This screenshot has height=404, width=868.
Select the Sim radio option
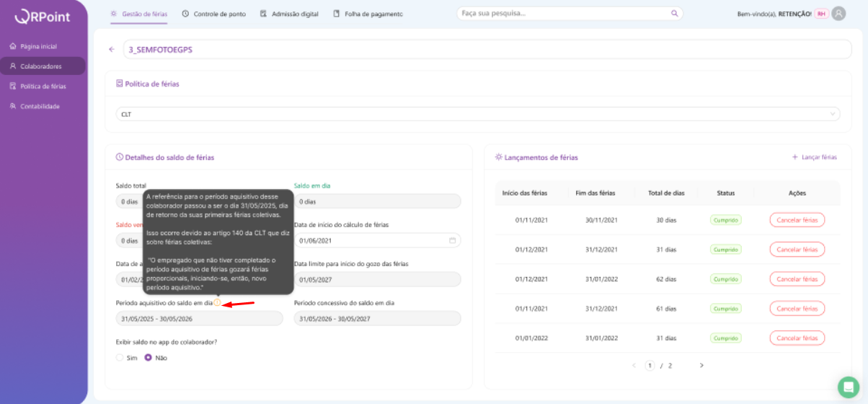pyautogui.click(x=120, y=358)
